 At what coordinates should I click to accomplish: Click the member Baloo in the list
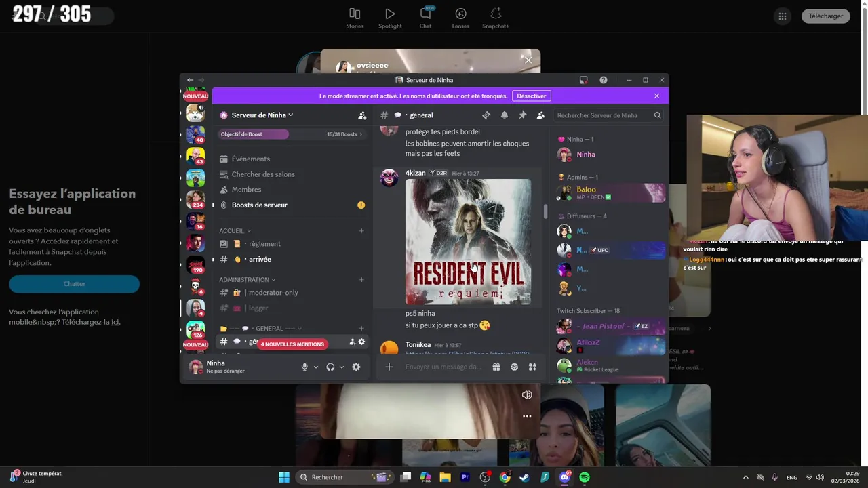610,193
